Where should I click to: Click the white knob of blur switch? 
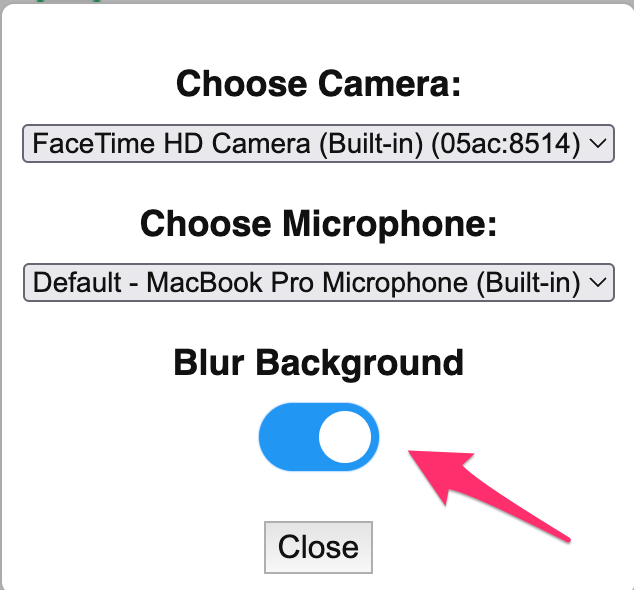click(x=345, y=437)
